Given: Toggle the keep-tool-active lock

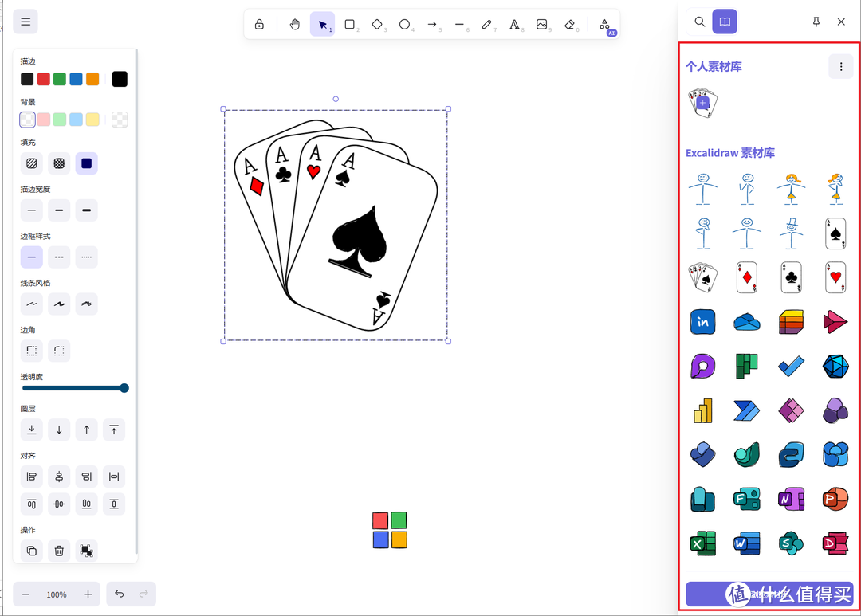Looking at the screenshot, I should pyautogui.click(x=259, y=24).
